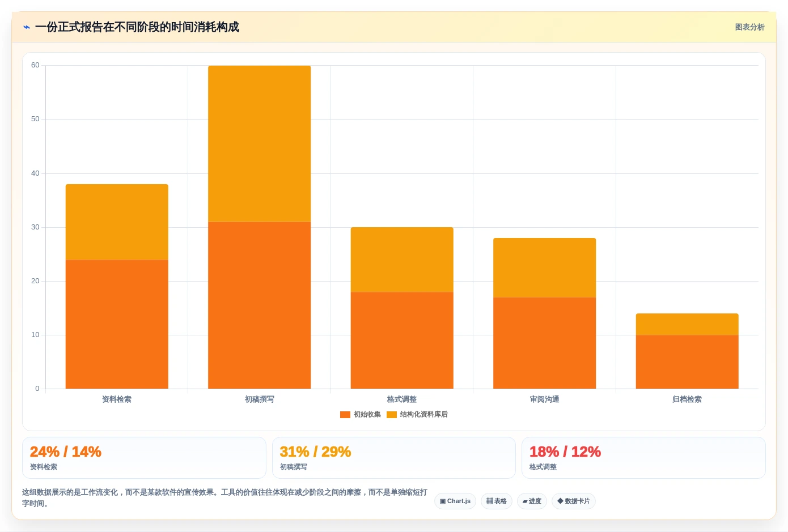The image size is (788, 532).
Task: Click the 审阅沟通 x-axis label
Action: tap(545, 399)
